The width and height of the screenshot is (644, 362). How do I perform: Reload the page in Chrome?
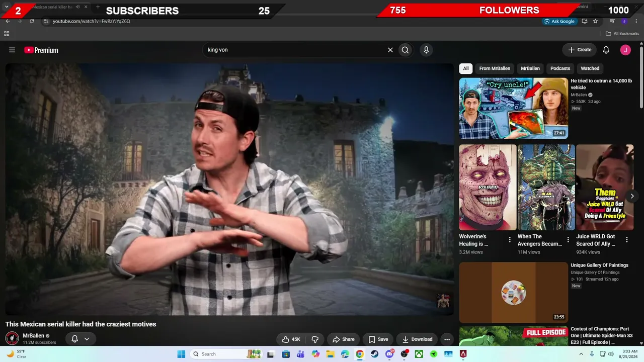click(x=32, y=21)
